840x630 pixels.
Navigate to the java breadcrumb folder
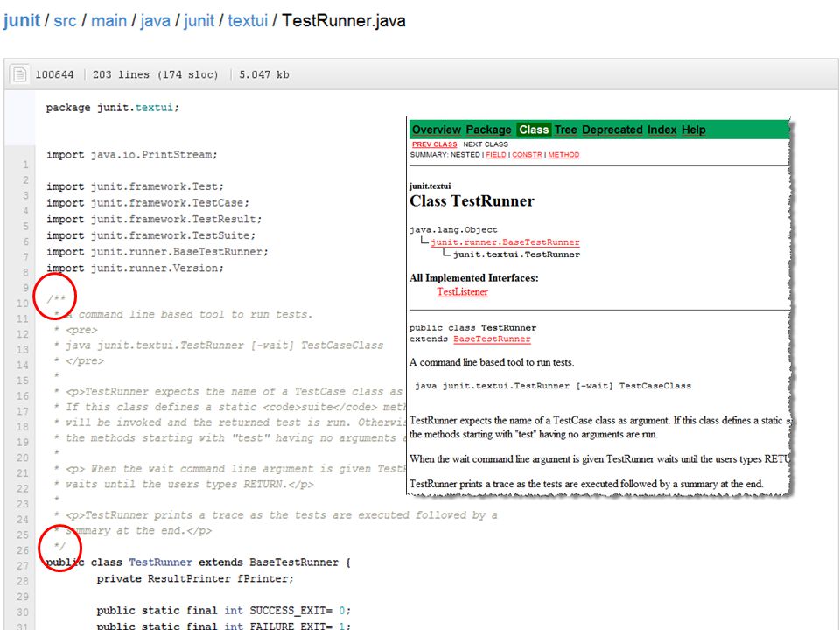156,21
